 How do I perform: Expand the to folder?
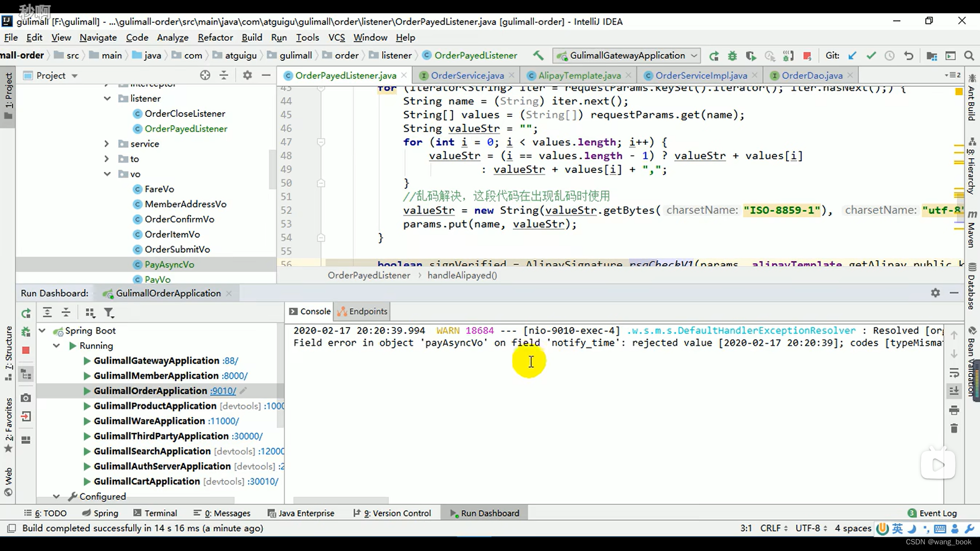(x=107, y=159)
